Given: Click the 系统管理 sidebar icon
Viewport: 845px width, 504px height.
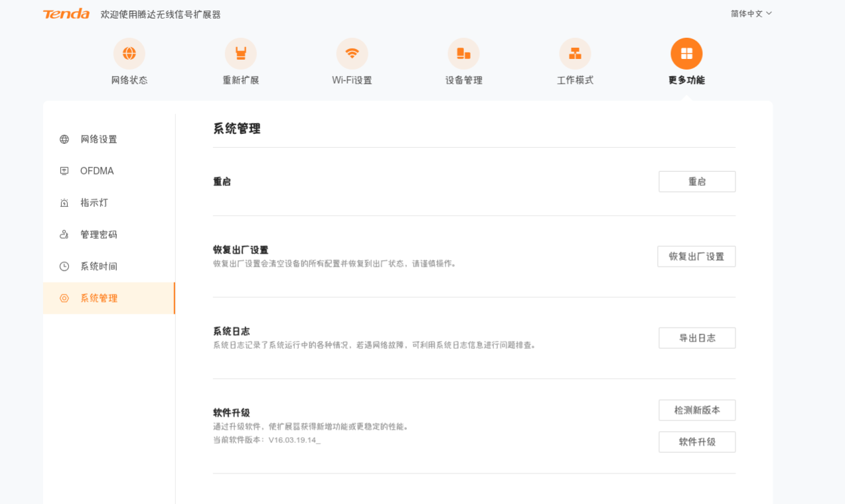Looking at the screenshot, I should [x=64, y=298].
